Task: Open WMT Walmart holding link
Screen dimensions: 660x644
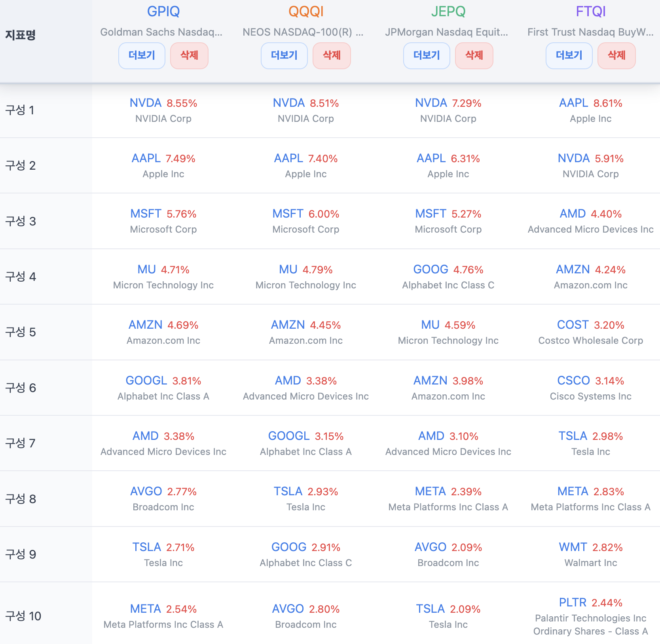Action: [x=573, y=547]
